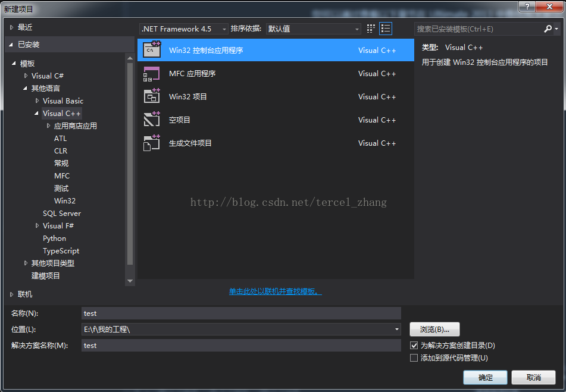Click the 取消 button
The height and width of the screenshot is (392, 566).
pos(533,378)
